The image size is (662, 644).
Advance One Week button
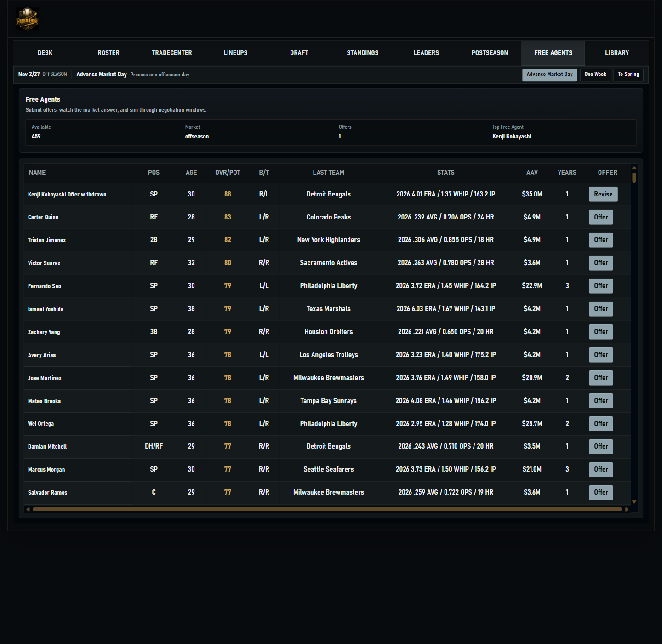point(595,75)
